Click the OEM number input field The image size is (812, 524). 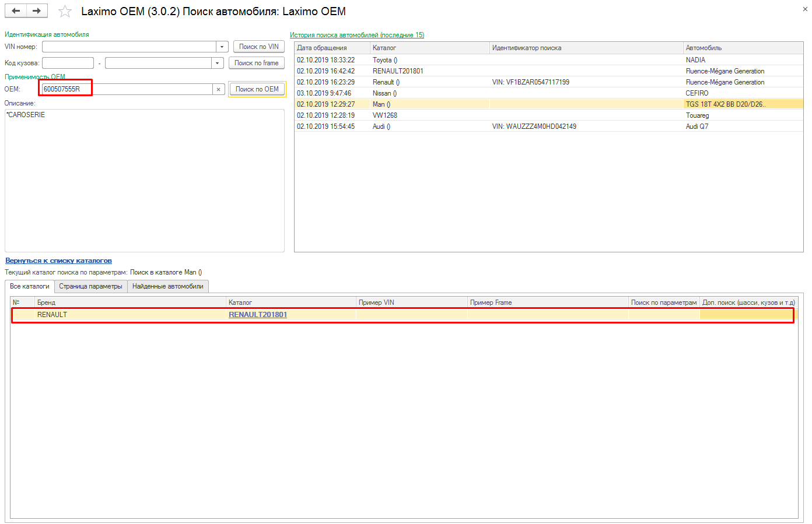128,89
